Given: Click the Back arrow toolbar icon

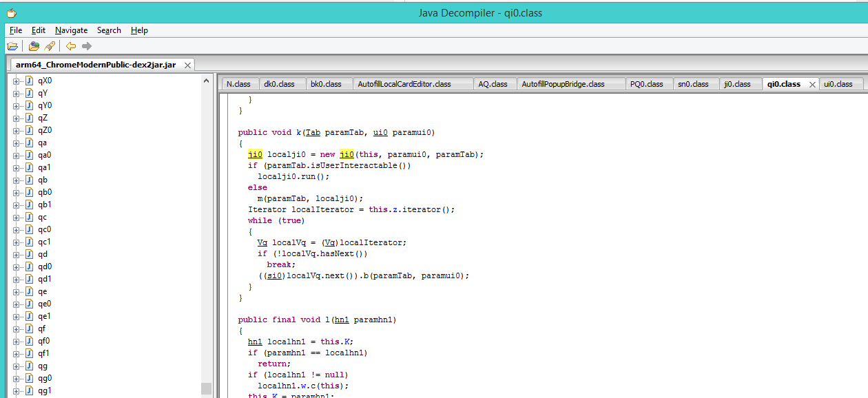Looking at the screenshot, I should point(71,46).
